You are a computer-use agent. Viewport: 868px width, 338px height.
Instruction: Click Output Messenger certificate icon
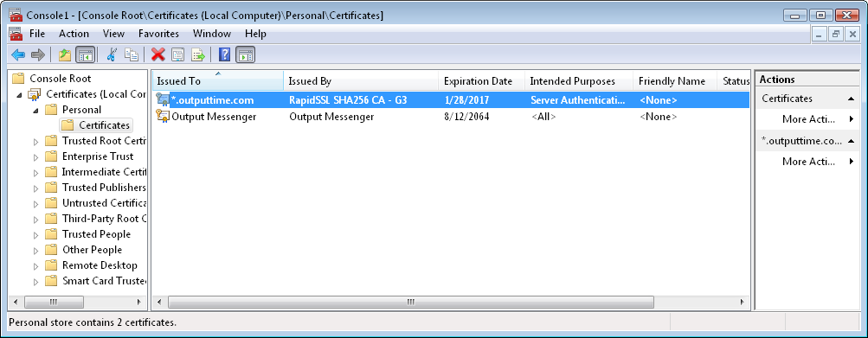click(x=163, y=117)
